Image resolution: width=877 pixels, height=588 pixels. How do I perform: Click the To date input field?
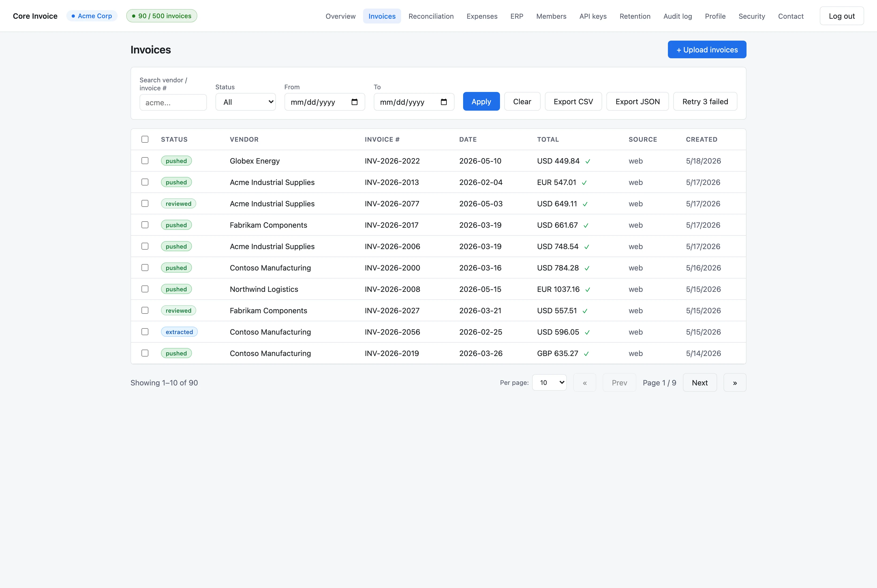414,102
